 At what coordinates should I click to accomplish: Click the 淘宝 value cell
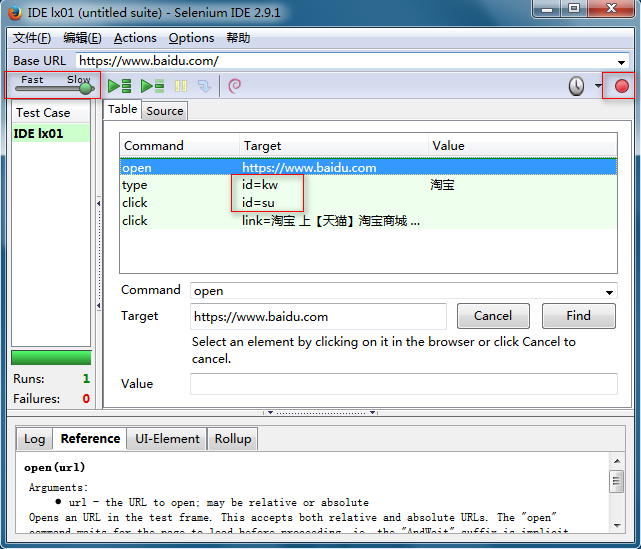click(442, 185)
